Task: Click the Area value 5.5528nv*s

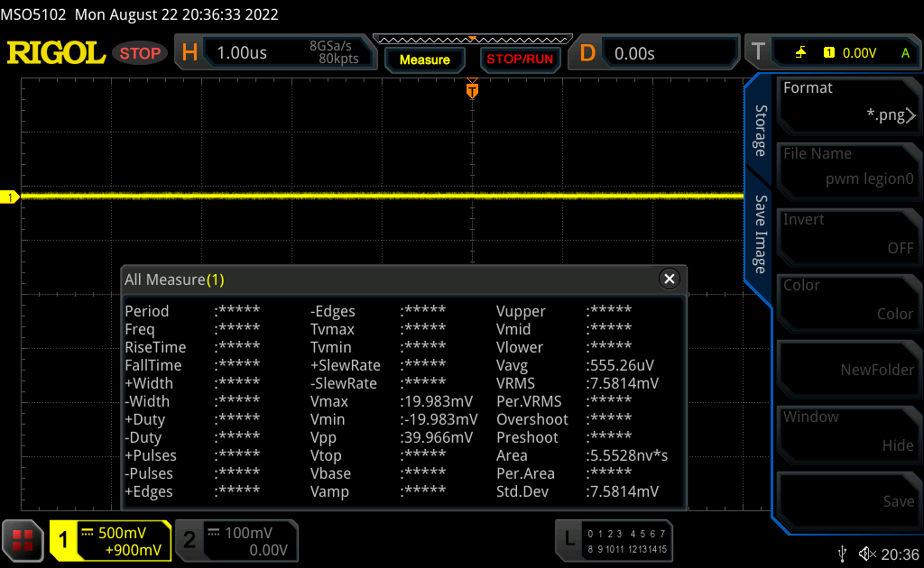Action: [x=627, y=455]
